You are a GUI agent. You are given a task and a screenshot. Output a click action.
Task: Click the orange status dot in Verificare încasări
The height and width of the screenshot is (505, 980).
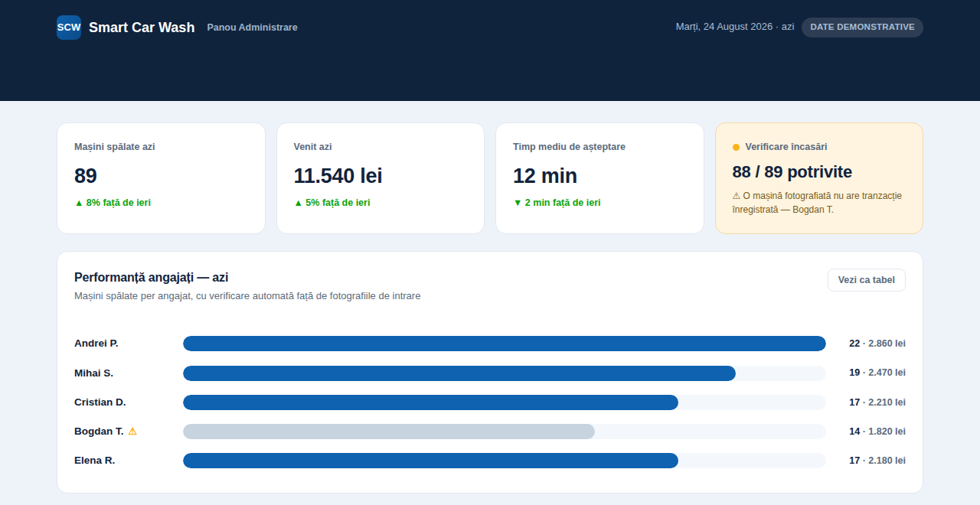click(x=736, y=147)
